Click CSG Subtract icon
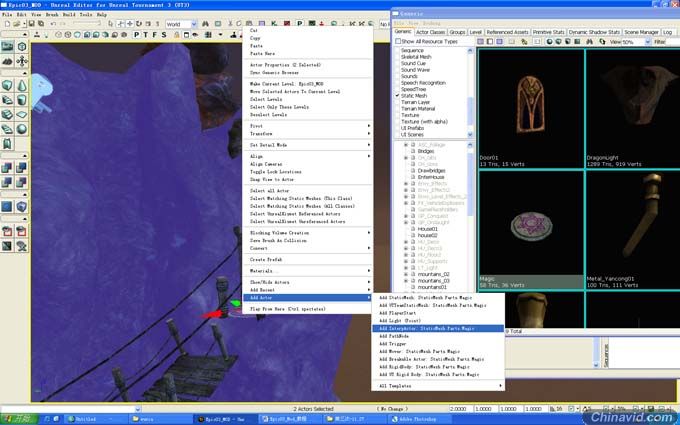 coord(22,167)
